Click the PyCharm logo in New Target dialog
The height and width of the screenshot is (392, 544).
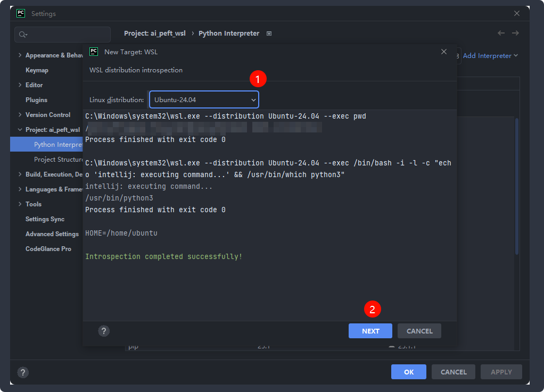[94, 52]
